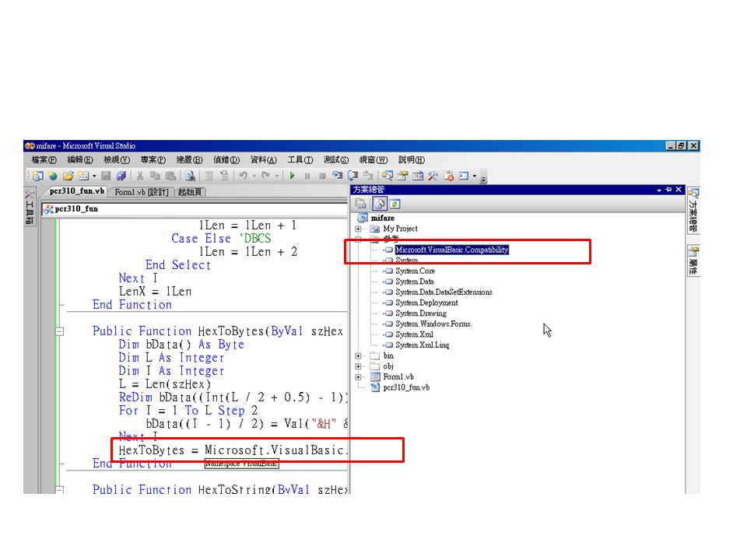Viewport: 747px width, 560px height.
Task: Select the mifare project node
Action: 383,218
